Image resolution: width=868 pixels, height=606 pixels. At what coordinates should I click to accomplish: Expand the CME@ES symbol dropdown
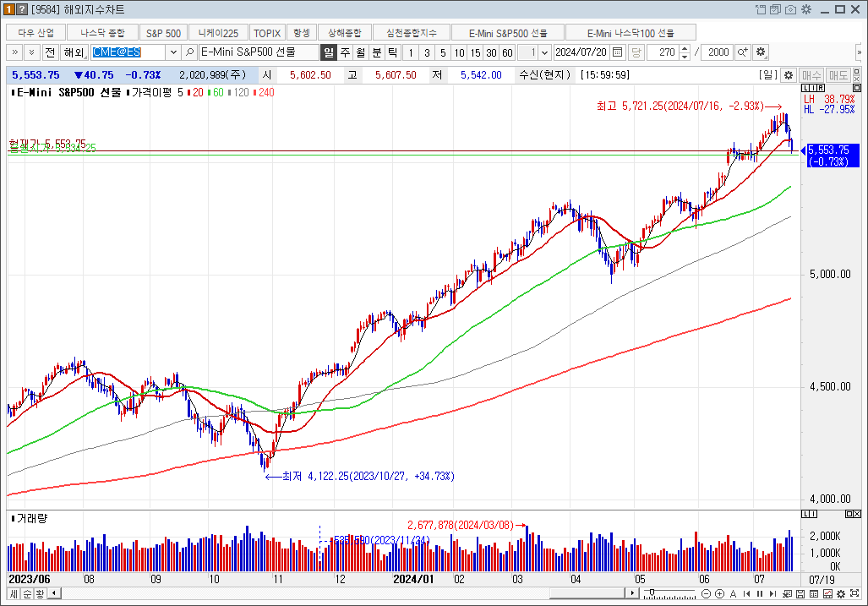coord(173,52)
